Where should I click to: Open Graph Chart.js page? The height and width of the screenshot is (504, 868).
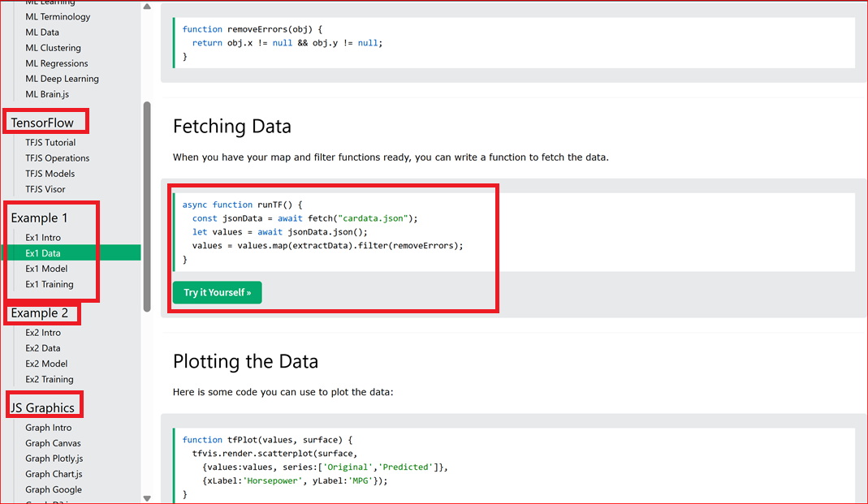[54, 474]
